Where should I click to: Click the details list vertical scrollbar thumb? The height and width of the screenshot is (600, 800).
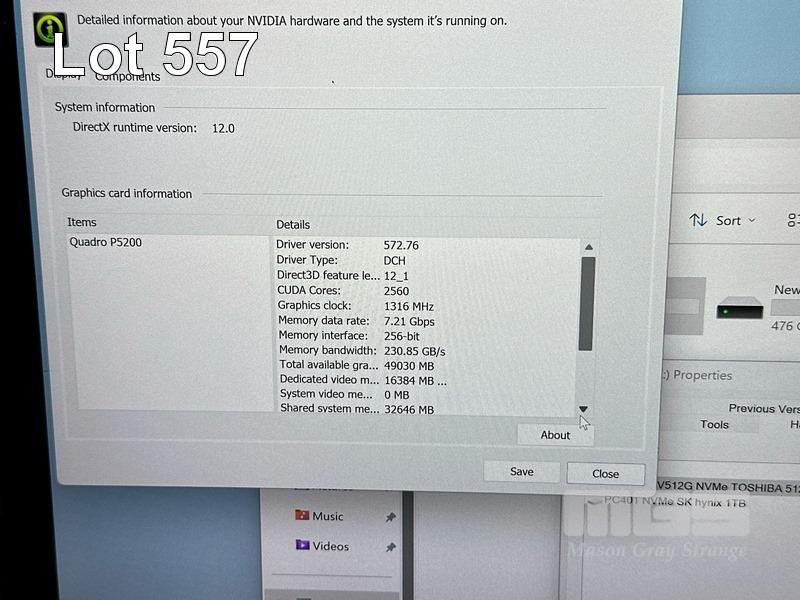coord(588,303)
